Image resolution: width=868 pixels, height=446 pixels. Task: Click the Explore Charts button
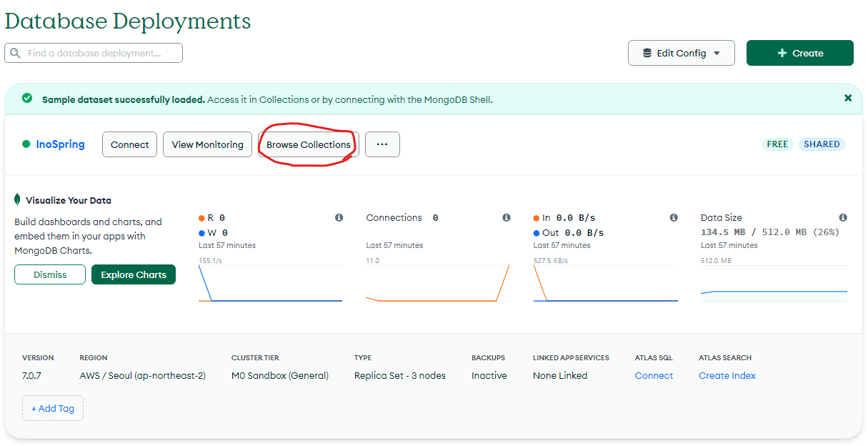click(134, 274)
